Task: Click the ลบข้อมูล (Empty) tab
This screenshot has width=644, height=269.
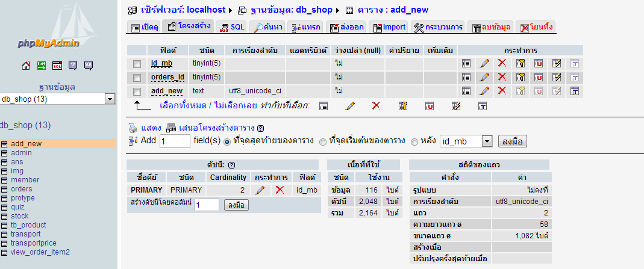Action: click(x=490, y=28)
